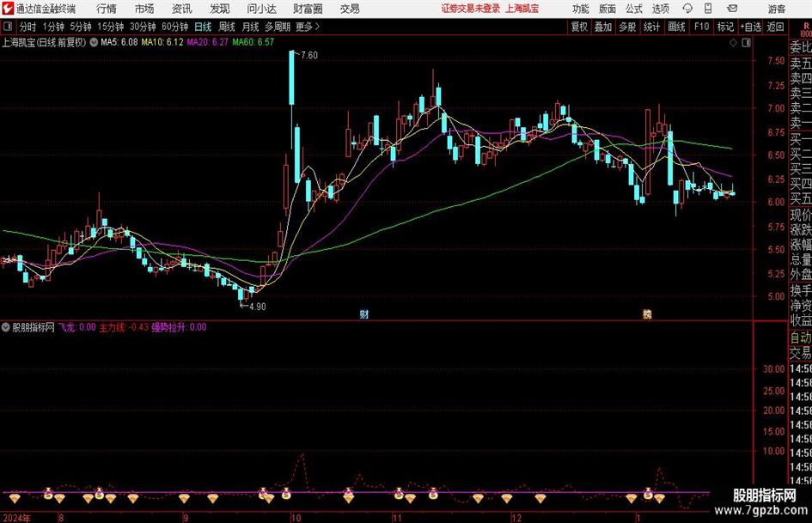Click the diamond icon above the chart
This screenshot has width=812, height=523.
click(x=733, y=43)
